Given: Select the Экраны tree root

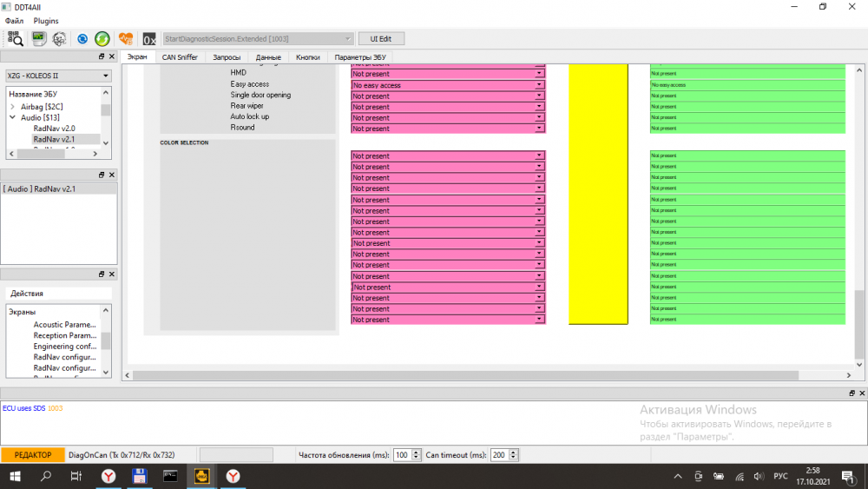Looking at the screenshot, I should click(x=23, y=312).
